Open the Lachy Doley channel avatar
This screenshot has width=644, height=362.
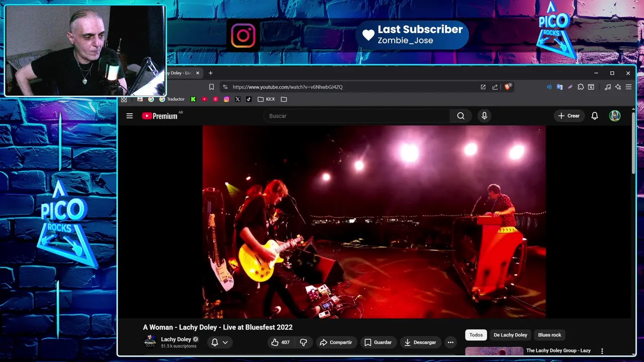(150, 342)
